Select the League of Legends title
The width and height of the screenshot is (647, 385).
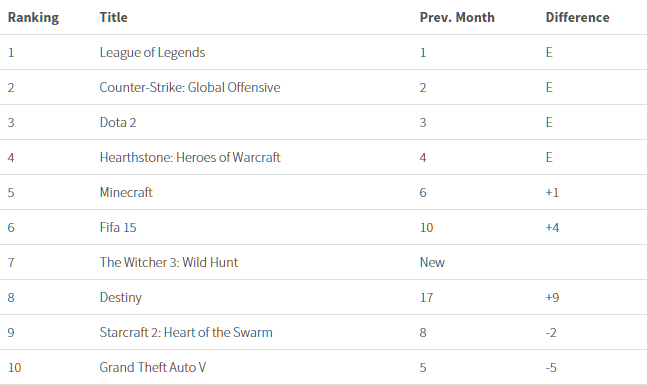152,53
